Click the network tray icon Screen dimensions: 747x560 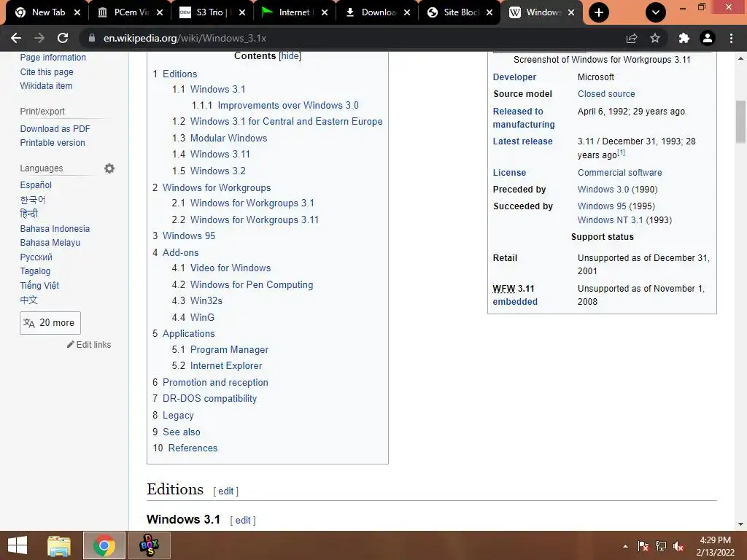661,546
